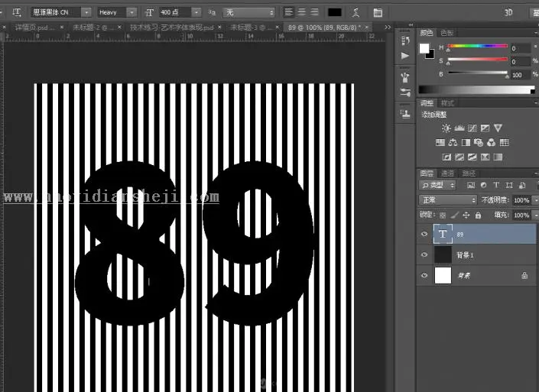Add a Levels adjustment

point(459,128)
